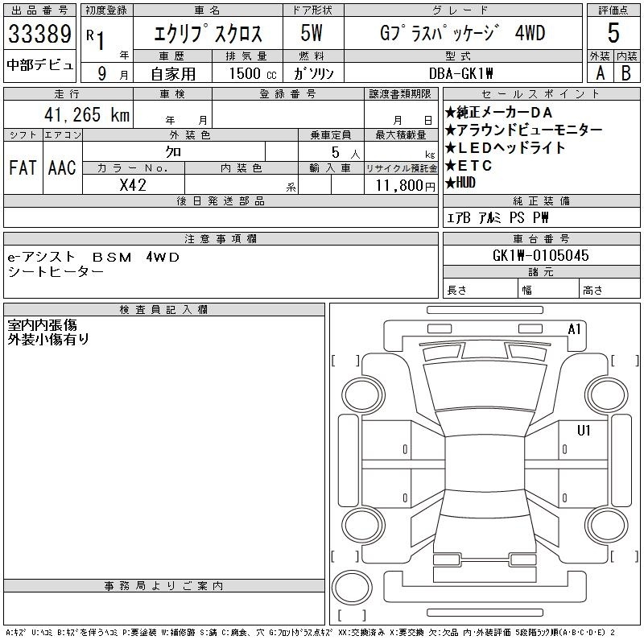The image size is (644, 644).
Task: Click the model code DBA-GK1W
Action: (x=463, y=72)
